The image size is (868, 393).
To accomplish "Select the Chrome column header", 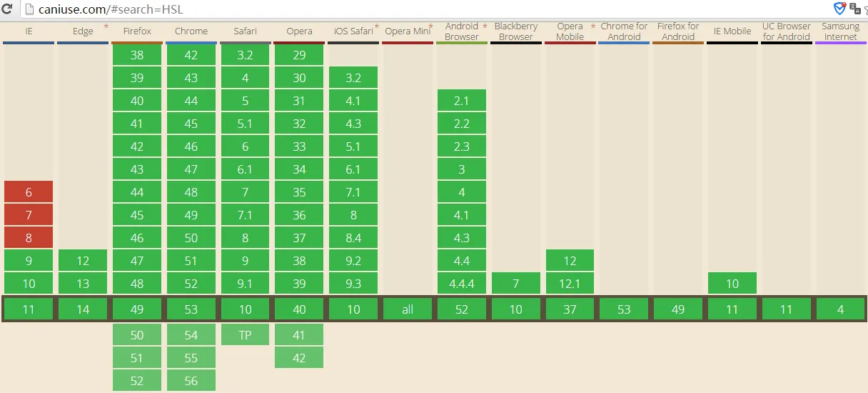I will [191, 31].
